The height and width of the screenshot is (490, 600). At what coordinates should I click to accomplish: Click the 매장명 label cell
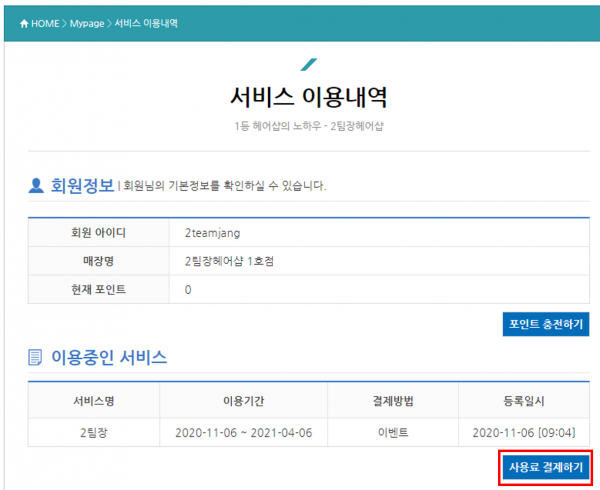pyautogui.click(x=99, y=261)
